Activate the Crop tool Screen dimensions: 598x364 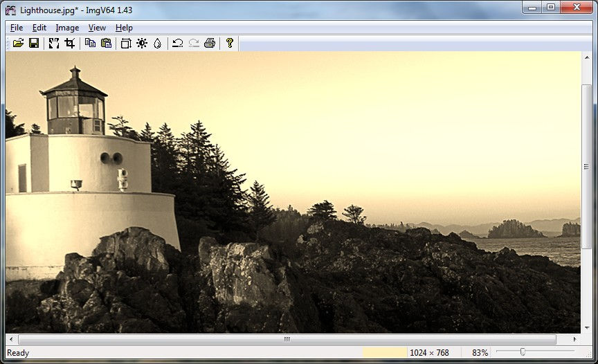coord(69,43)
